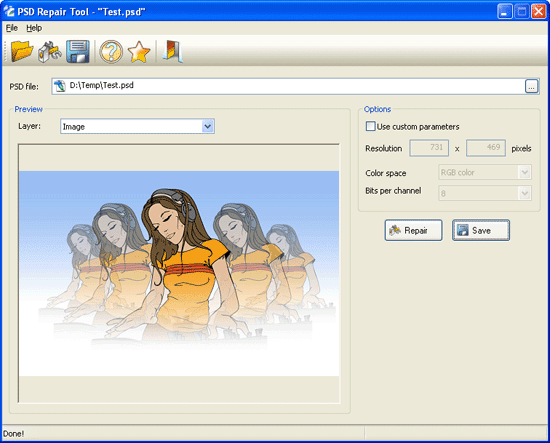Click the floppy disk save toolbar icon
Viewport: 550px width, 443px height.
(x=78, y=52)
